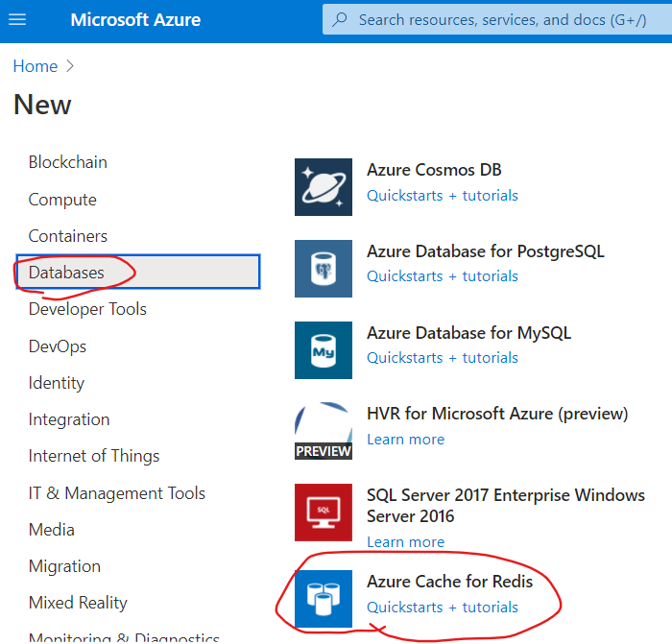Choose the Developer Tools category
This screenshot has width=672, height=644.
87,309
